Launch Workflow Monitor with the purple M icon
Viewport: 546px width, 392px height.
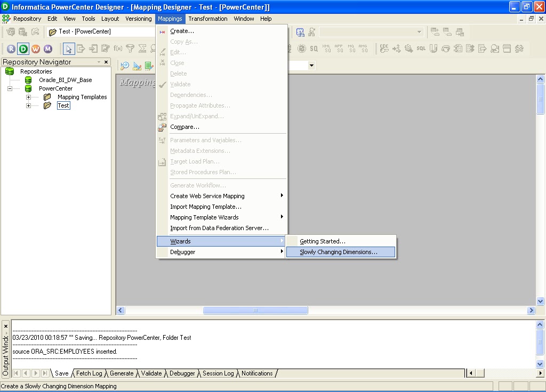coord(48,48)
